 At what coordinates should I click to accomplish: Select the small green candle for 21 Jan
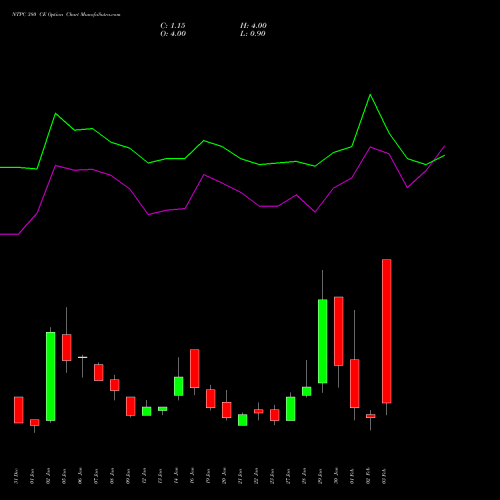coord(243,420)
